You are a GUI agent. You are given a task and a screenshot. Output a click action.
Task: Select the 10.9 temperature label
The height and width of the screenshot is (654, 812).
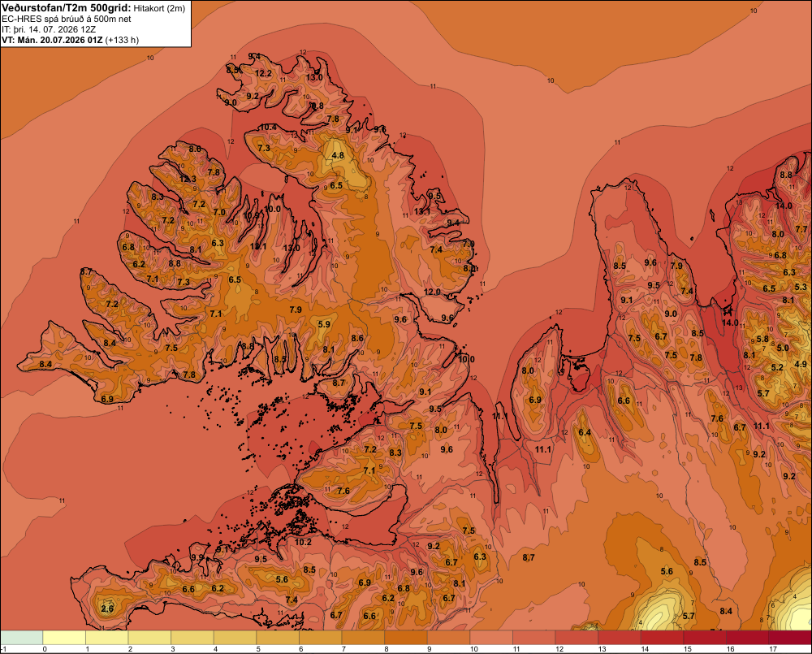(x=251, y=215)
